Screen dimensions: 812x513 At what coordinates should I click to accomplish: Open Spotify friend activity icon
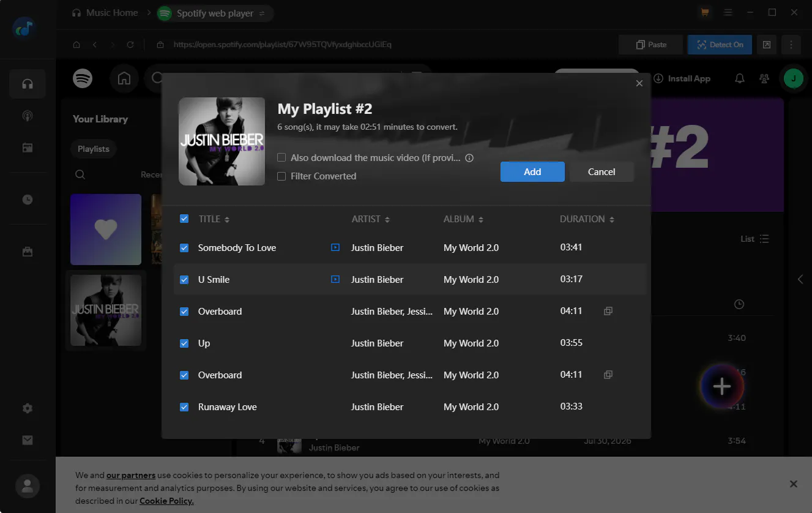(764, 78)
